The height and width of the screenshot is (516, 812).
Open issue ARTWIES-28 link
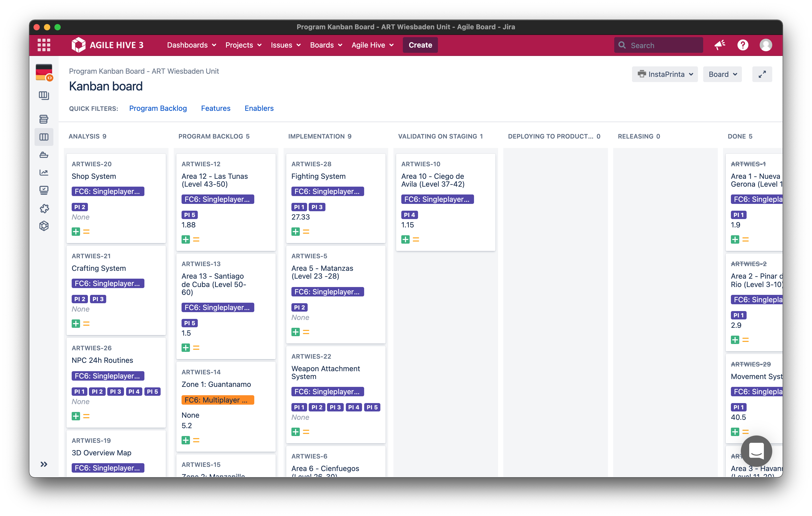pos(311,164)
